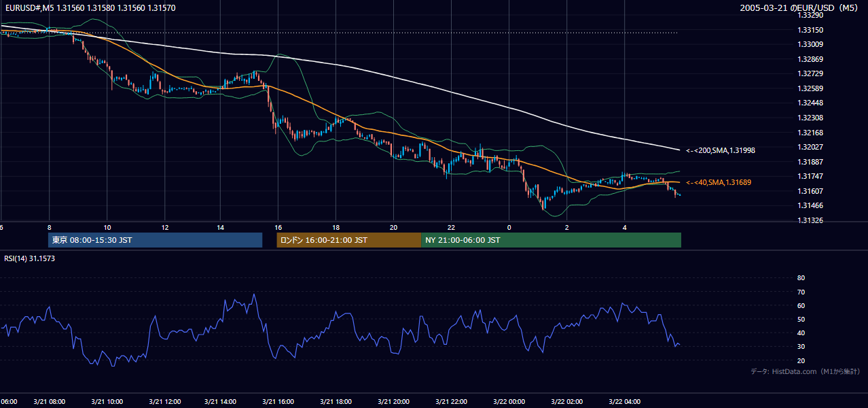The width and height of the screenshot is (868, 408).
Task: Click hour label 16 under price chart
Action: (x=278, y=227)
